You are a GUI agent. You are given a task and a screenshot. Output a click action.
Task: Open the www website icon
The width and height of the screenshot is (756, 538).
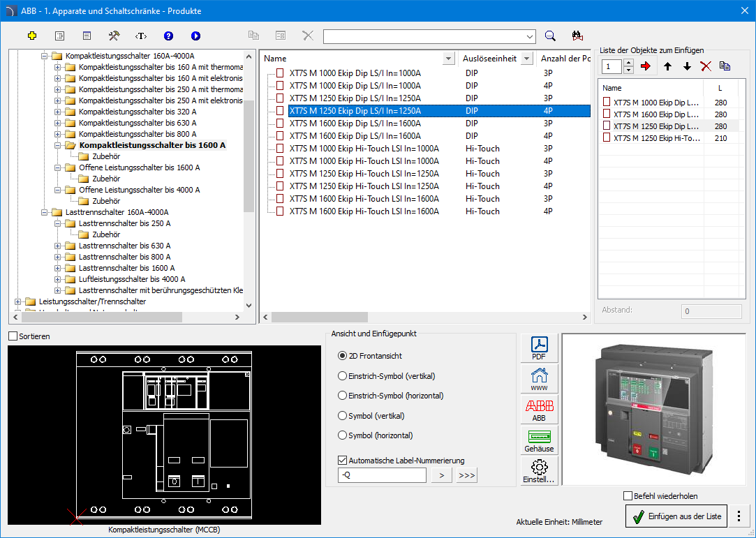[539, 378]
